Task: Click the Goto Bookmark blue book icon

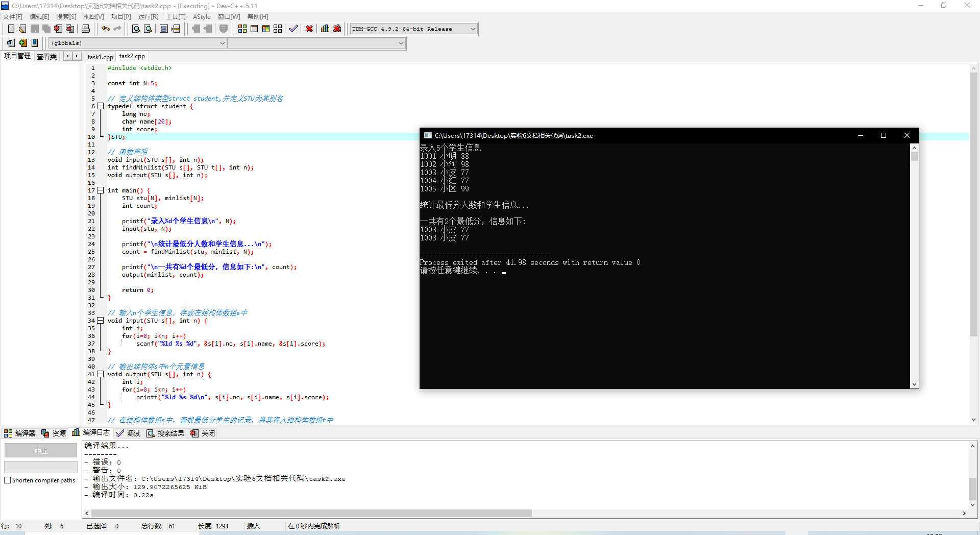Action: [x=34, y=43]
